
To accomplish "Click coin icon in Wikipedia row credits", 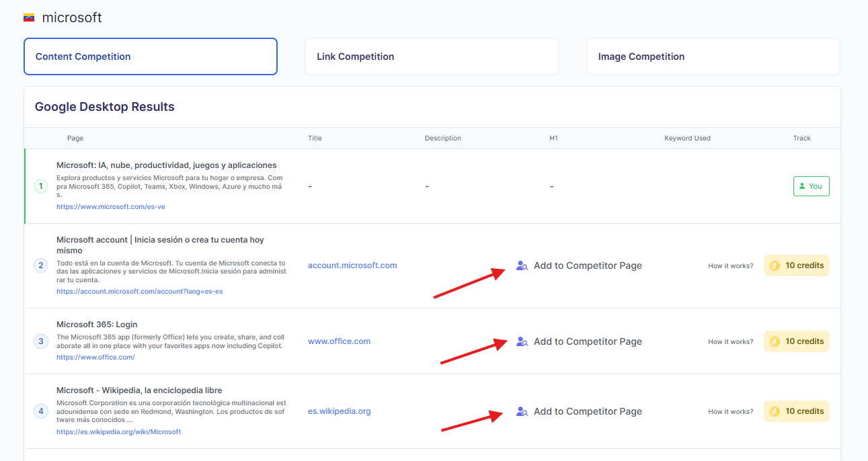I will point(775,411).
